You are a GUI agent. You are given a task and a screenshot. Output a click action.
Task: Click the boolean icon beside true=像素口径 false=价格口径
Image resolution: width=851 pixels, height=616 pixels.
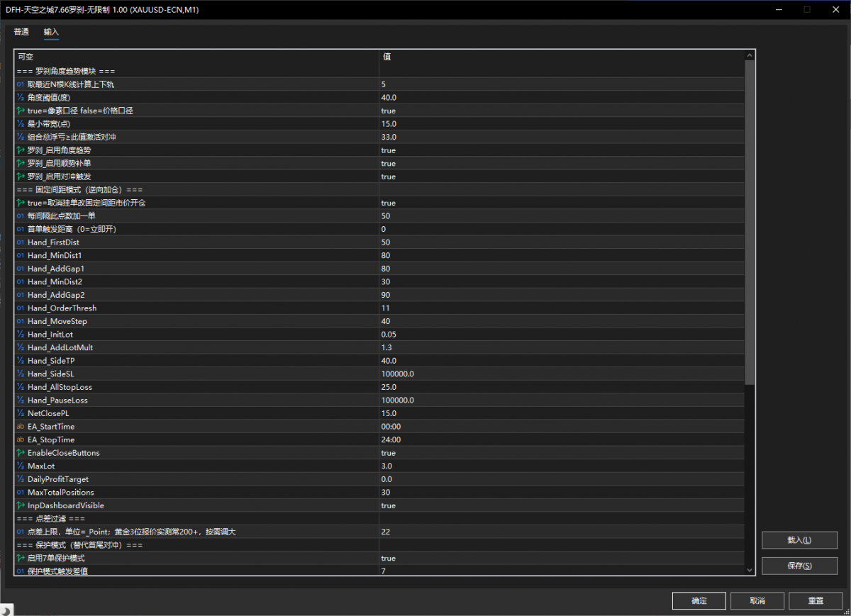(21, 111)
